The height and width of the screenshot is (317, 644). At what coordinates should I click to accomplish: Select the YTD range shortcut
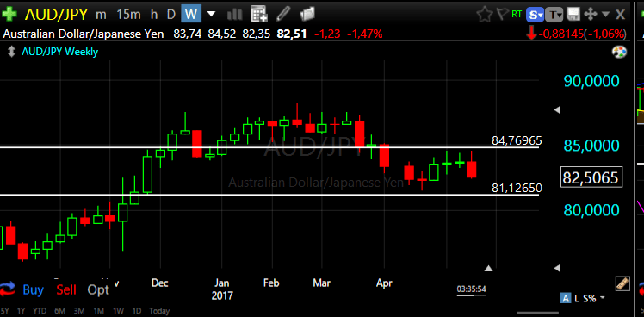40,311
